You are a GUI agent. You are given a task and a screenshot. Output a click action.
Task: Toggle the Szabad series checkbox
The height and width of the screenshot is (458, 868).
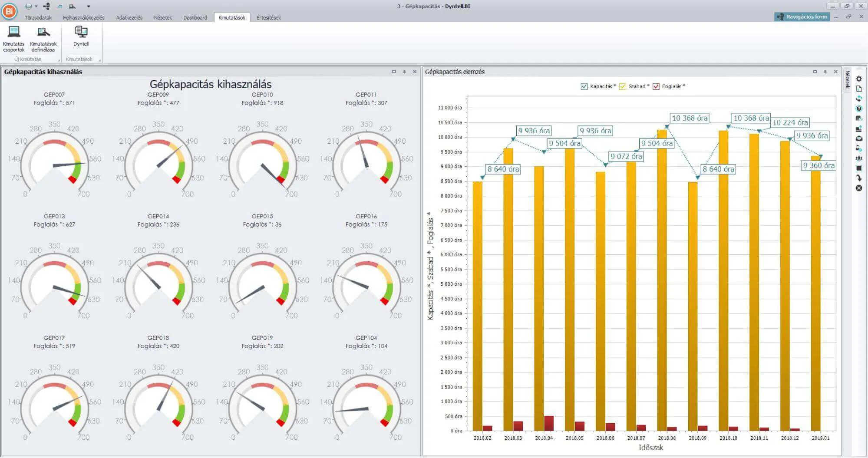click(x=623, y=86)
